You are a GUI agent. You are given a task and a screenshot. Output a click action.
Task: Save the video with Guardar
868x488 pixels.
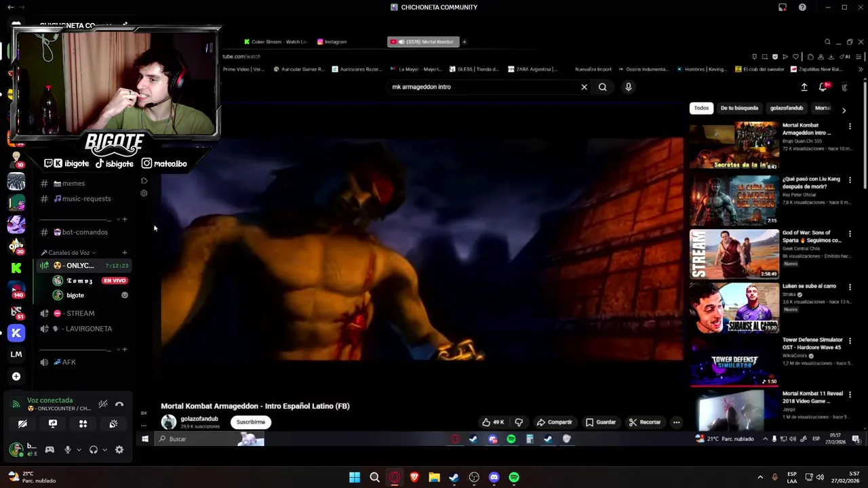point(601,422)
